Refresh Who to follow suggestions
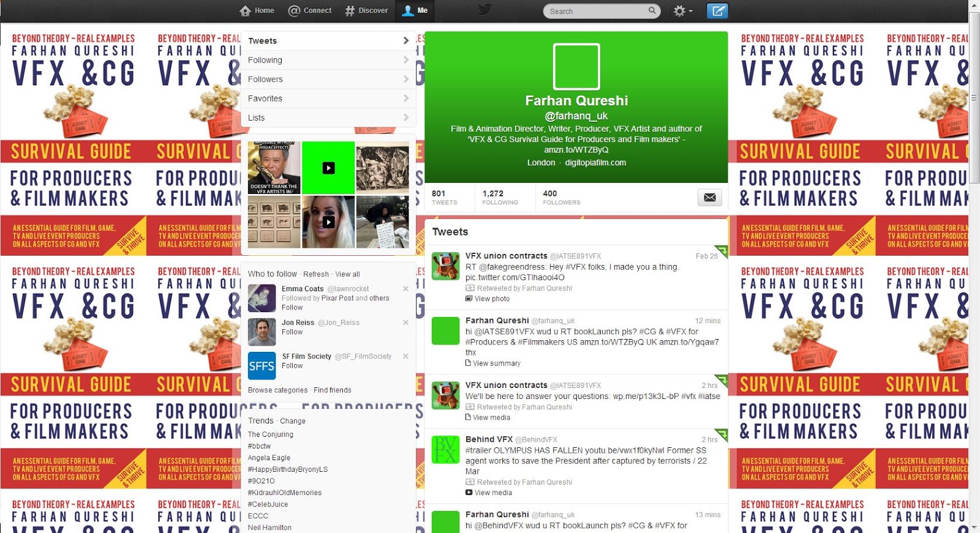This screenshot has height=533, width=980. pos(316,274)
